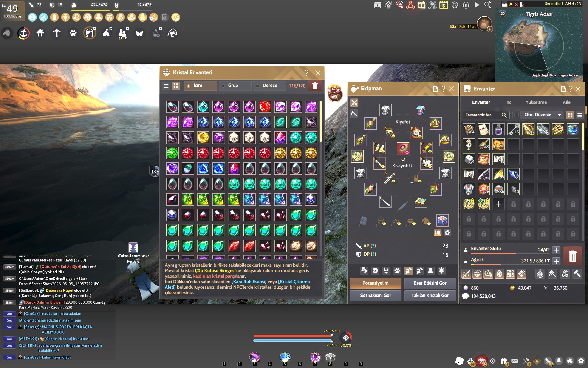Click the headset microphone icon

click(466, 5)
